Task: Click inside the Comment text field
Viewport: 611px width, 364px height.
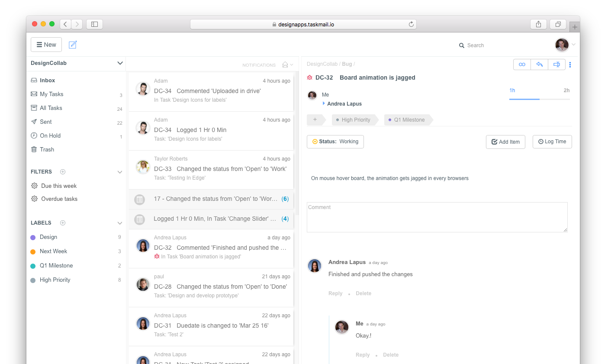Action: [437, 216]
